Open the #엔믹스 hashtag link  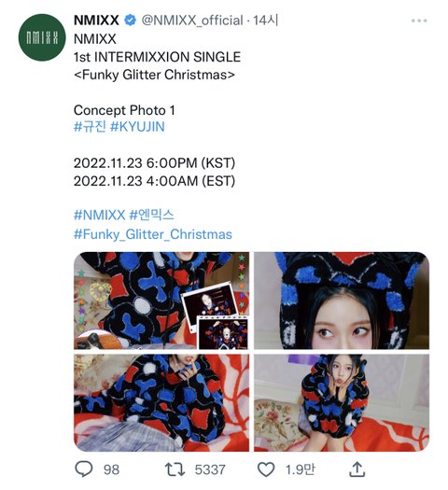click(x=151, y=215)
